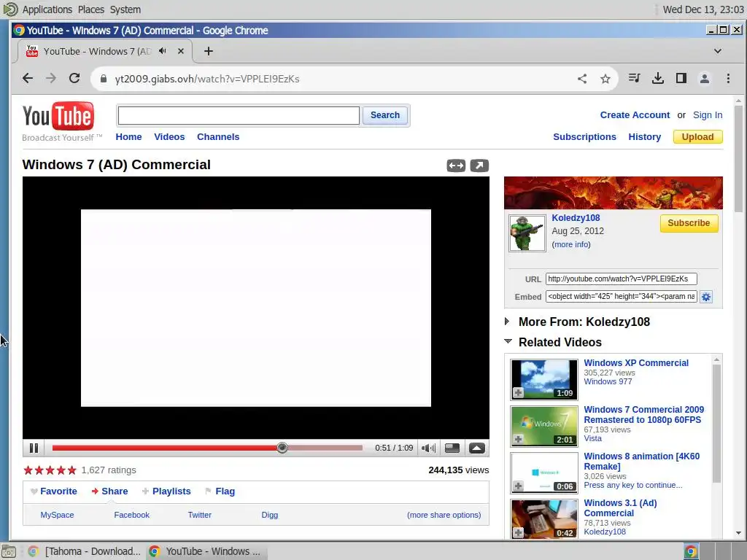Reload the current page

point(74,79)
